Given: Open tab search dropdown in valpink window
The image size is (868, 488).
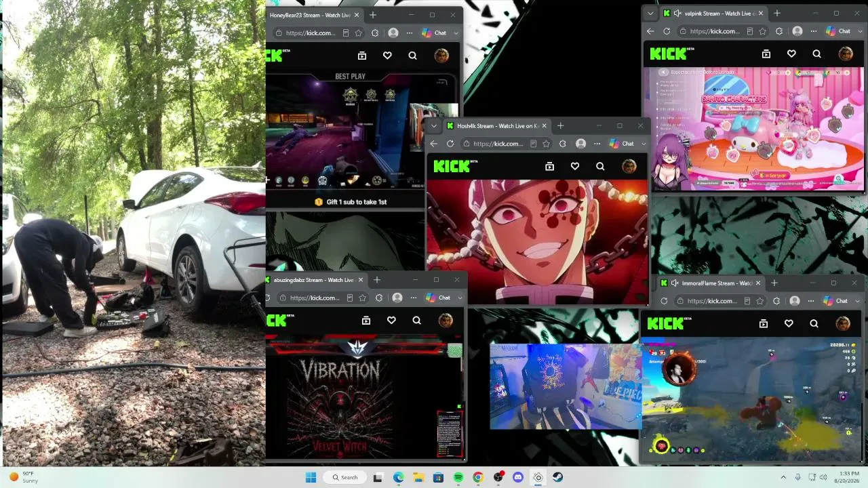Looking at the screenshot, I should click(x=651, y=14).
